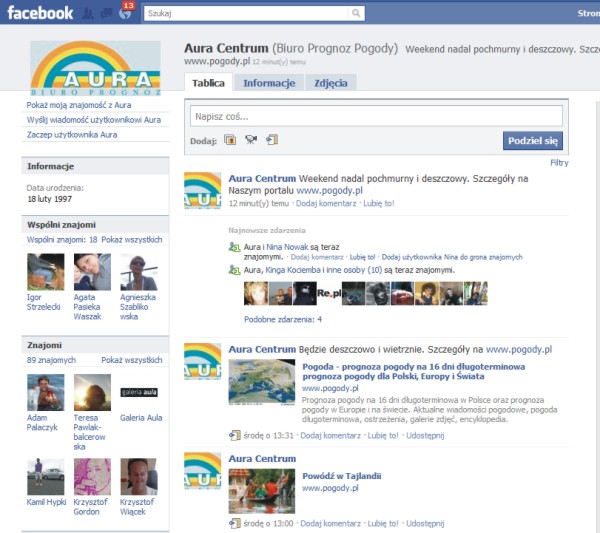
Task: Open notifications globe with 13 badge
Action: tap(126, 13)
